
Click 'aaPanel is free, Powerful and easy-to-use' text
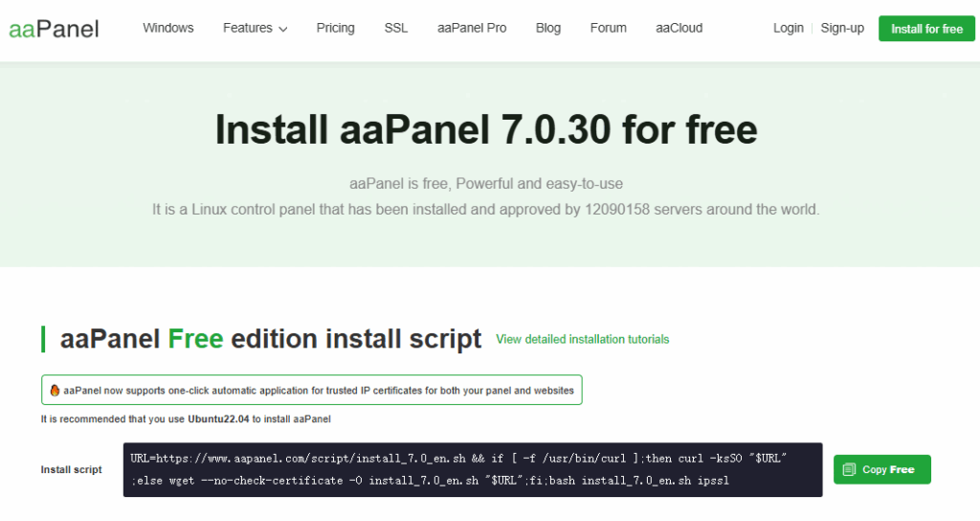(x=485, y=184)
